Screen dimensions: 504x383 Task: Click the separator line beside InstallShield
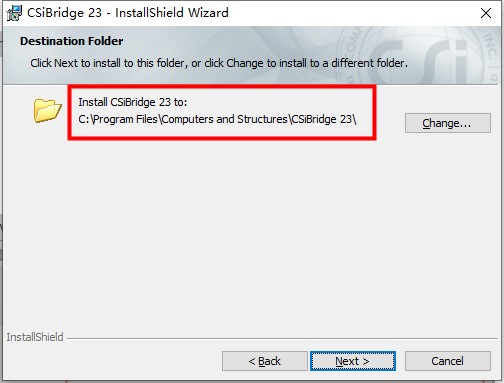point(282,338)
